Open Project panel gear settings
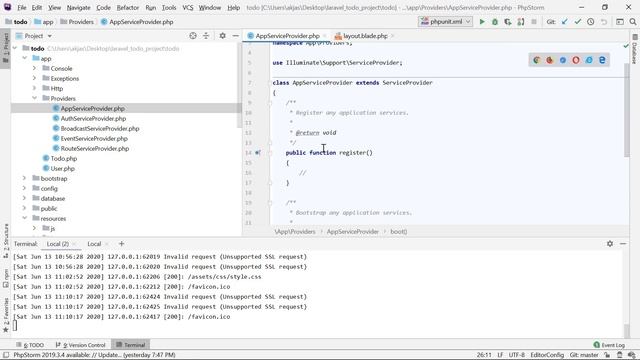Image resolution: width=640 pixels, height=360 pixels. pos(222,36)
